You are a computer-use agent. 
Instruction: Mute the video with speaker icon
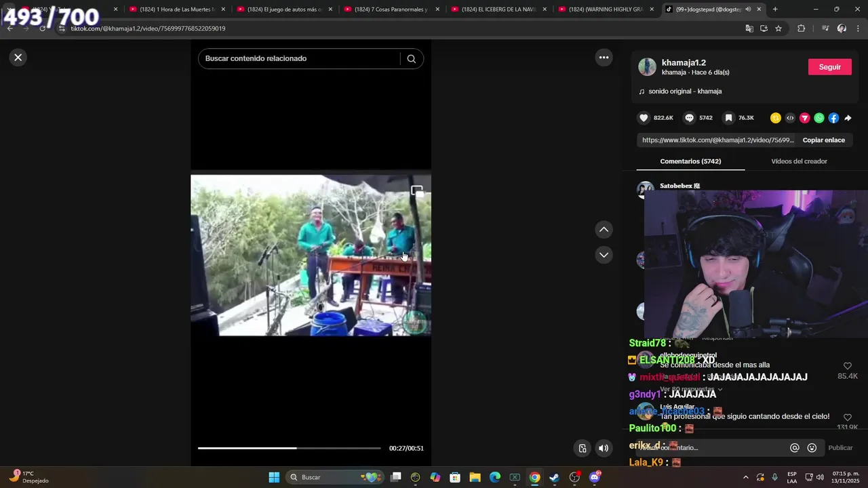click(x=603, y=448)
